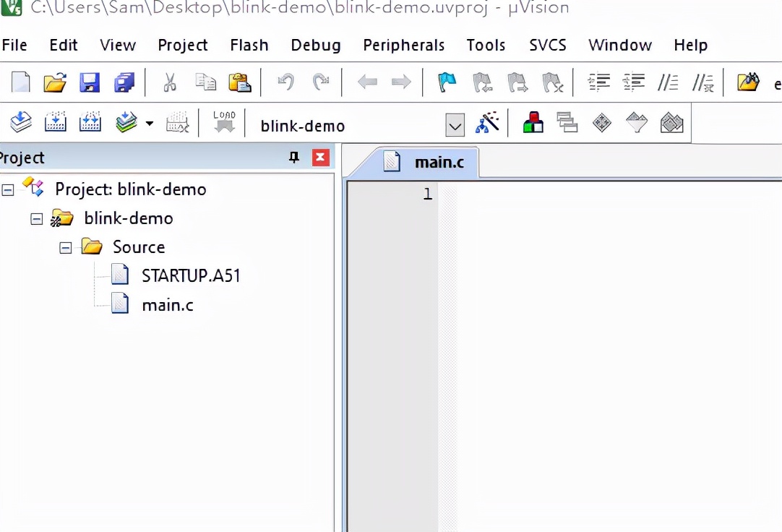Clear all bookmarks icon
The height and width of the screenshot is (532, 782).
553,82
